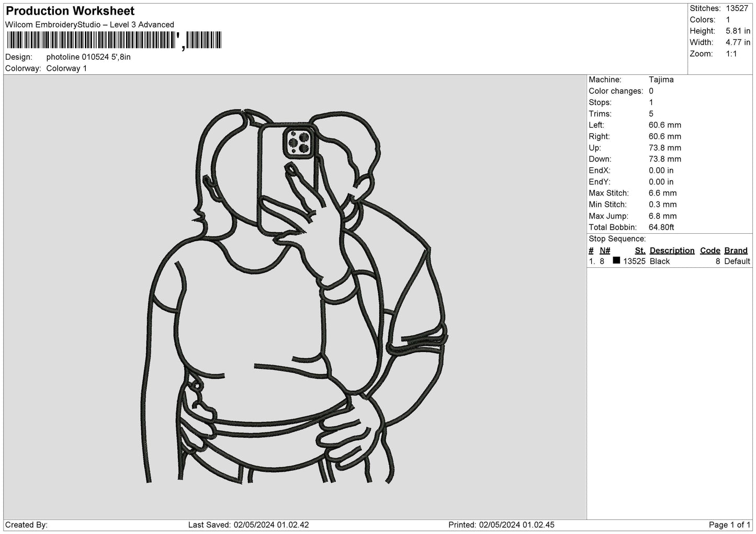Click the barcode under the header
Image resolution: width=756 pixels, height=534 pixels.
pos(114,40)
